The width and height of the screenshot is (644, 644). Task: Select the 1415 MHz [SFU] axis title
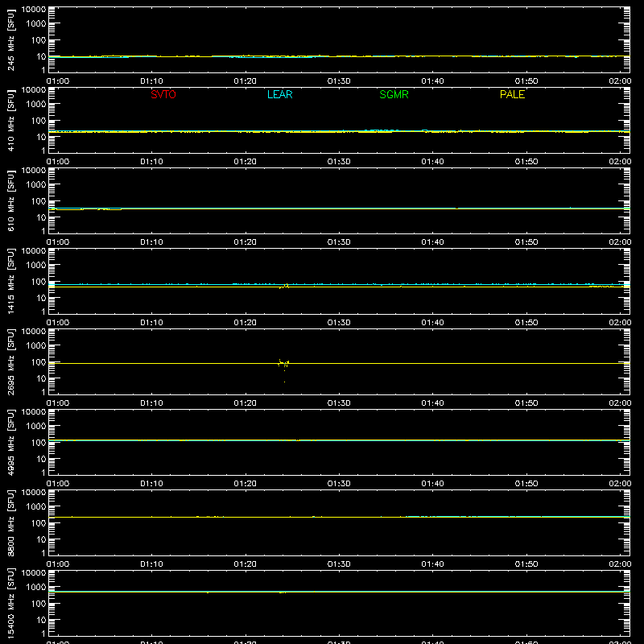coord(11,281)
